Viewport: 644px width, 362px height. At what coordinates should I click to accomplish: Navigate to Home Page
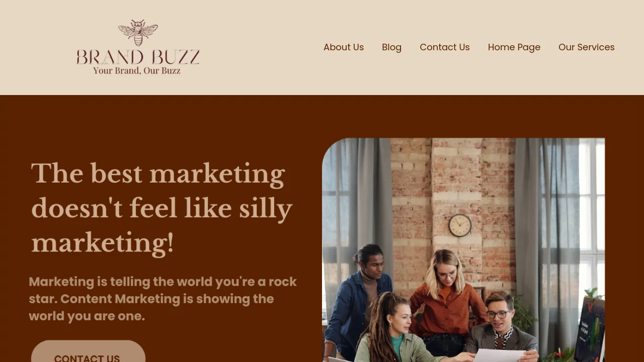point(514,47)
